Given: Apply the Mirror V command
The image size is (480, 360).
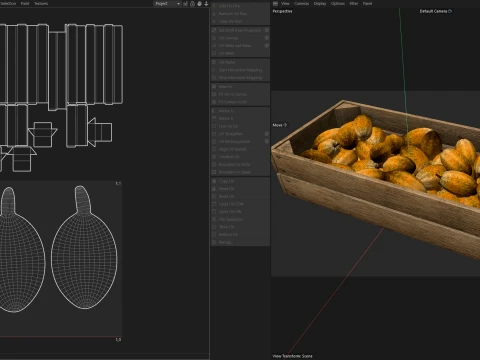Looking at the screenshot, I should click(x=240, y=118).
